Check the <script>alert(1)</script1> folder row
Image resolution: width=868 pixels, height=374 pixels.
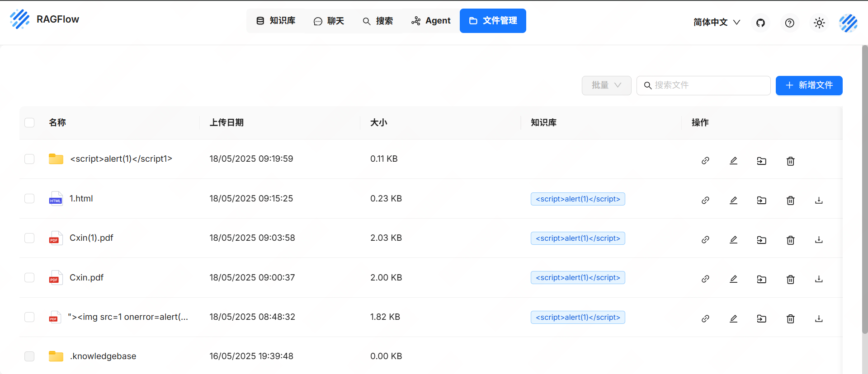click(29, 159)
